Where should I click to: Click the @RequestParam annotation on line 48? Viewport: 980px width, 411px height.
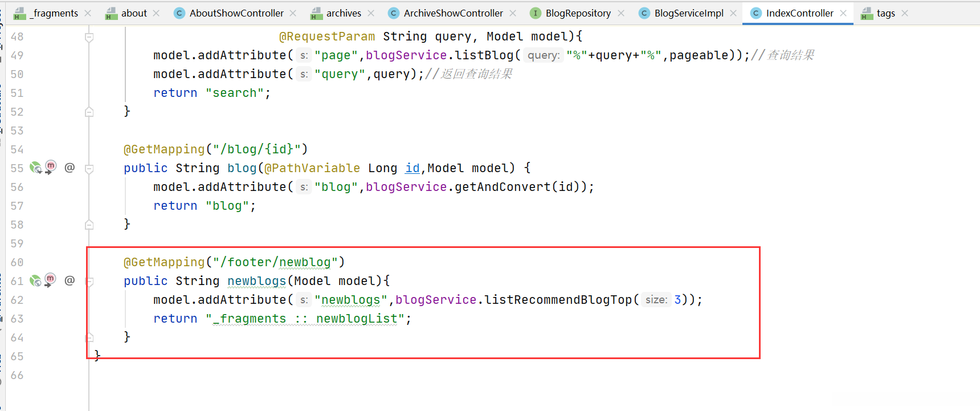coord(327,36)
